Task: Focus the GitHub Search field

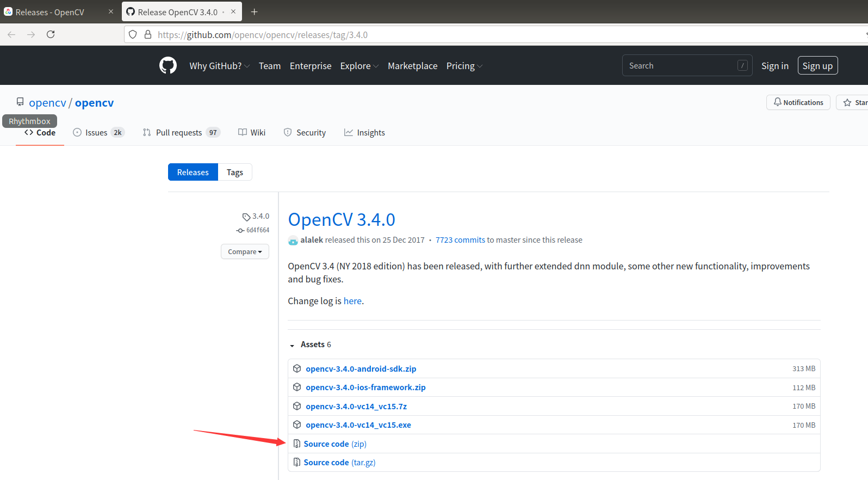Action: (x=687, y=65)
